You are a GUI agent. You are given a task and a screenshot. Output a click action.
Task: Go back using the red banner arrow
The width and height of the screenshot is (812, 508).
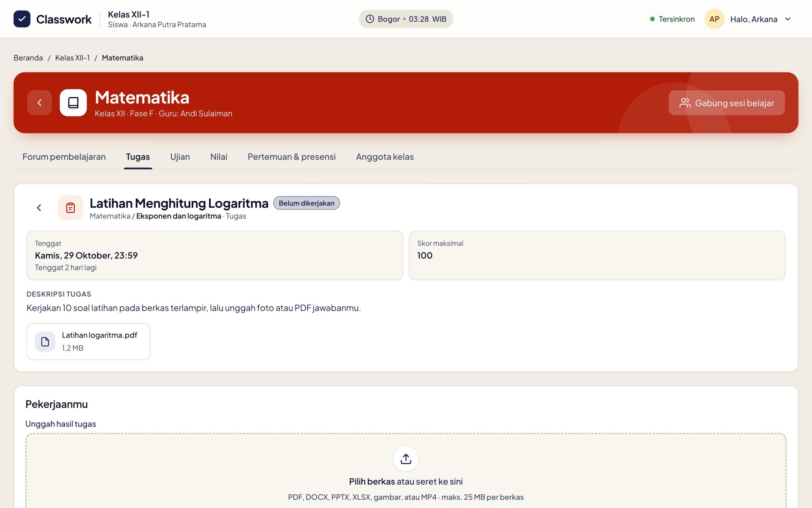[39, 103]
